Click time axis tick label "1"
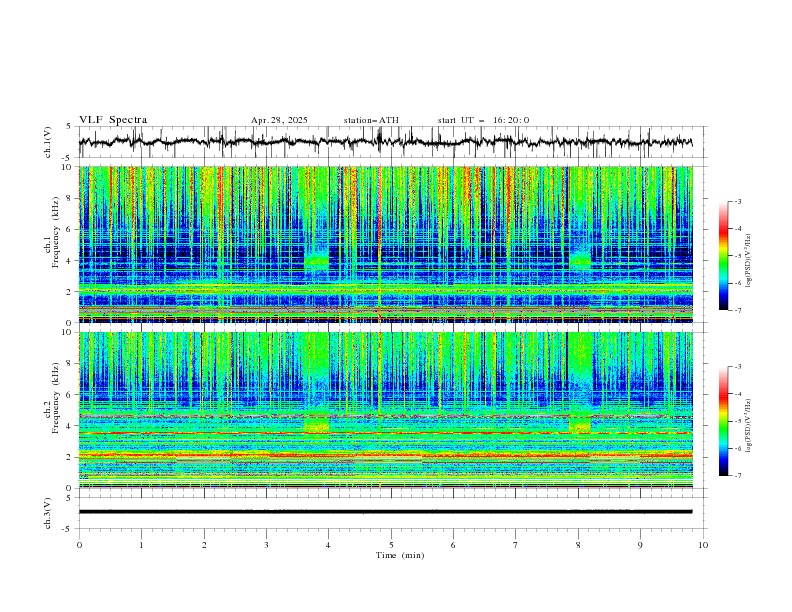 (x=141, y=545)
